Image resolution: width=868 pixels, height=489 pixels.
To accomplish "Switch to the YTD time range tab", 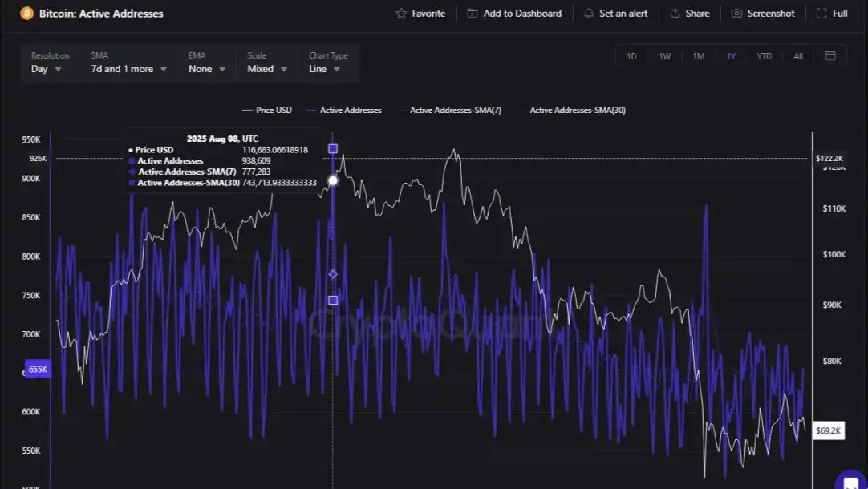I will (x=764, y=55).
